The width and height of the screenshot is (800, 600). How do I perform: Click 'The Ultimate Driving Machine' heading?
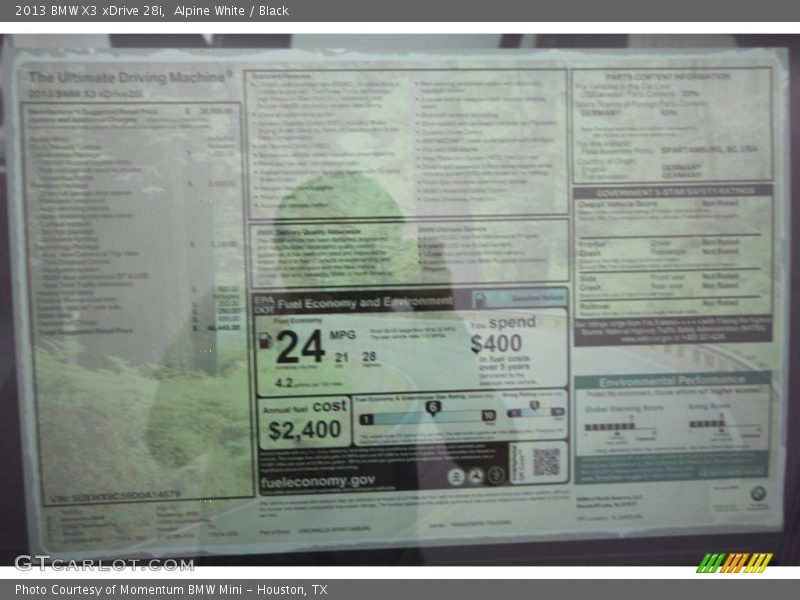[130, 77]
